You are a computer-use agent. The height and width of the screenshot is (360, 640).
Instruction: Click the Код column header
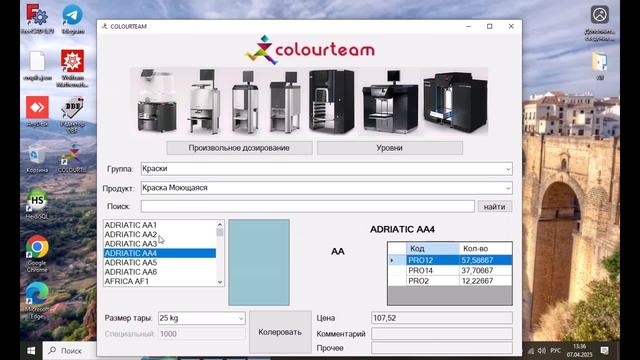(x=433, y=249)
